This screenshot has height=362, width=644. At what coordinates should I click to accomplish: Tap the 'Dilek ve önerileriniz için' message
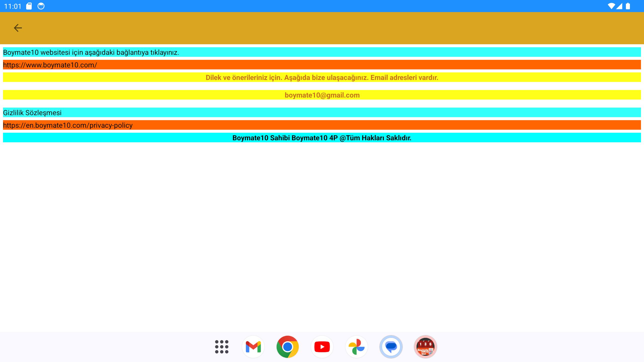click(322, 77)
